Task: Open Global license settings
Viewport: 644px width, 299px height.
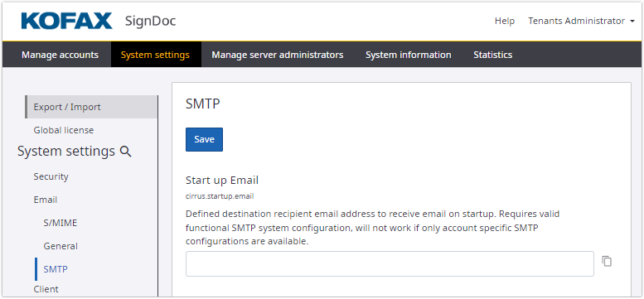Action: tap(64, 130)
